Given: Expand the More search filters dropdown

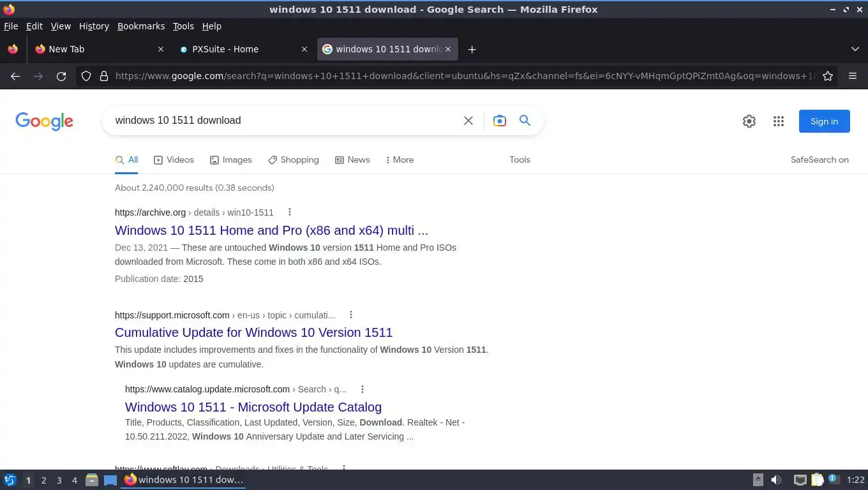Looking at the screenshot, I should pos(400,160).
